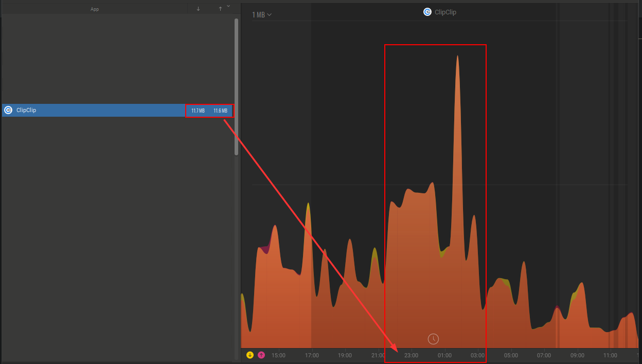Image resolution: width=642 pixels, height=364 pixels.
Task: Click the App column header
Action: 95,9
